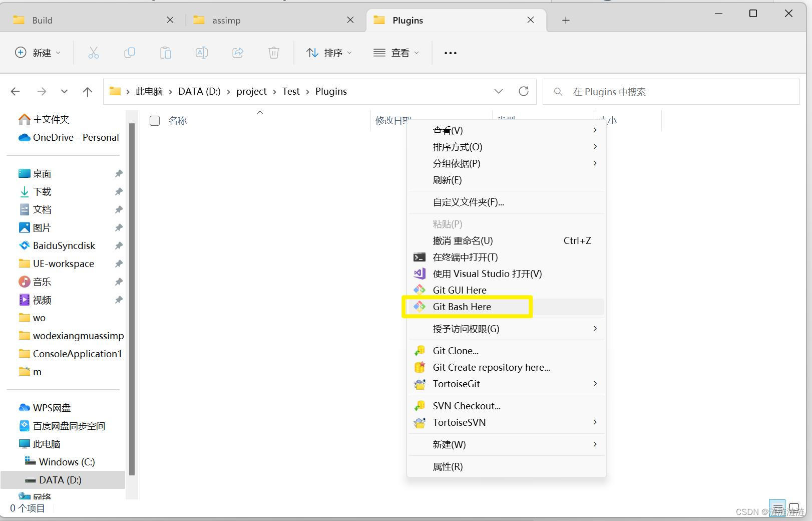Unpin 下载 using its pin icon
The width and height of the screenshot is (812, 521).
click(x=119, y=192)
